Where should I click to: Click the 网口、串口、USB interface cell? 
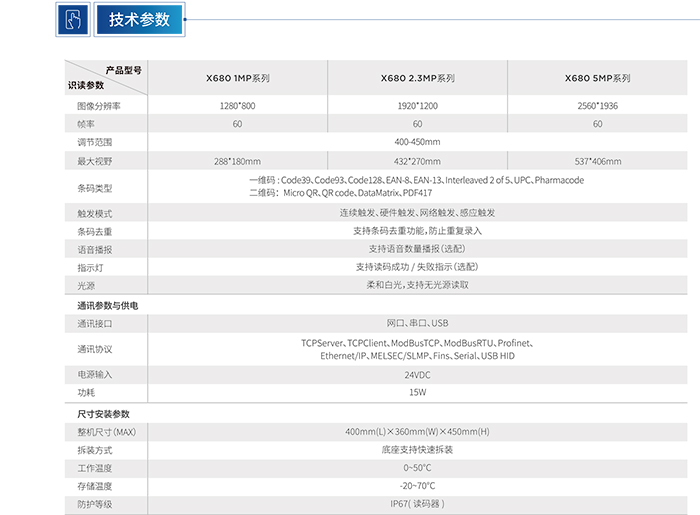tap(417, 324)
